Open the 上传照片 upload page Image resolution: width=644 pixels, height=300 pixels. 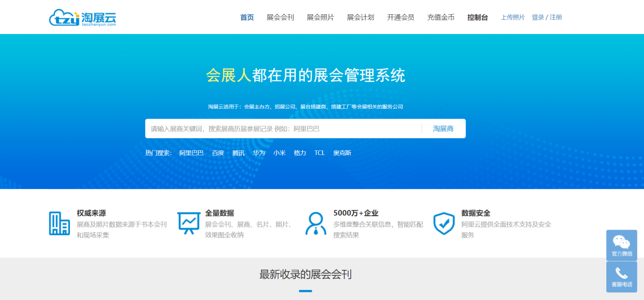pos(512,17)
